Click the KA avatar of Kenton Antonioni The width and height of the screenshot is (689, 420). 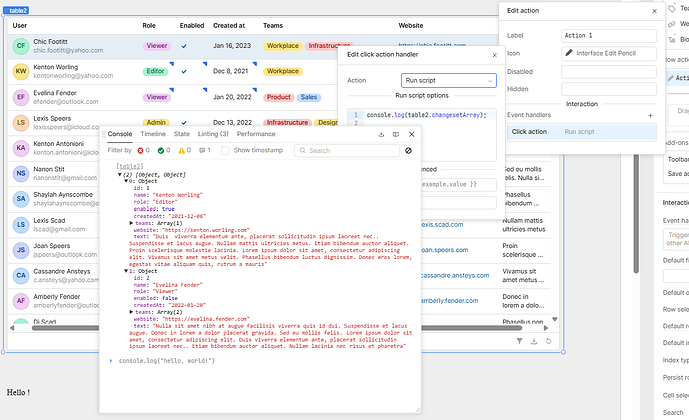(21, 148)
